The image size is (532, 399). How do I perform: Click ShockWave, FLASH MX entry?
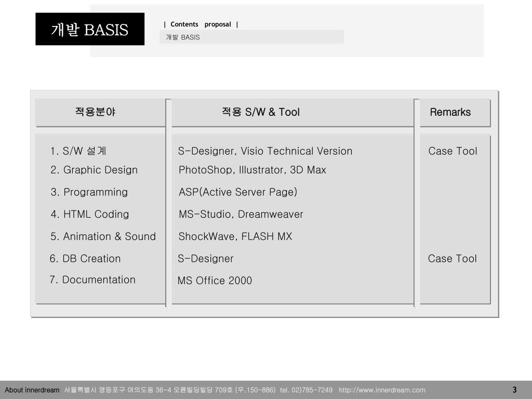click(235, 236)
